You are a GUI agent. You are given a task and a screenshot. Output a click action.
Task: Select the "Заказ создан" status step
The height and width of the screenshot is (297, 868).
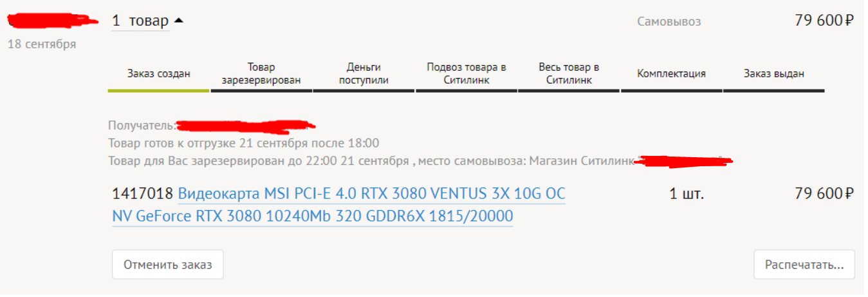pyautogui.click(x=158, y=73)
